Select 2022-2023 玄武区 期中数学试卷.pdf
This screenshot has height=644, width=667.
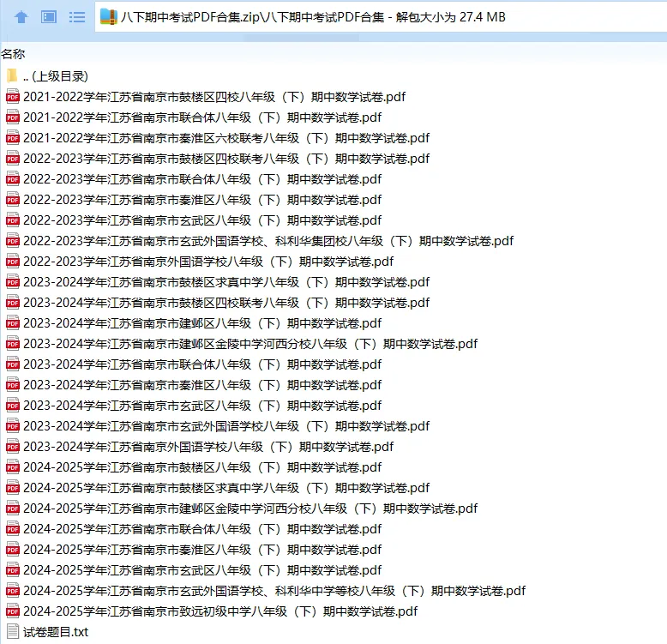(194, 220)
